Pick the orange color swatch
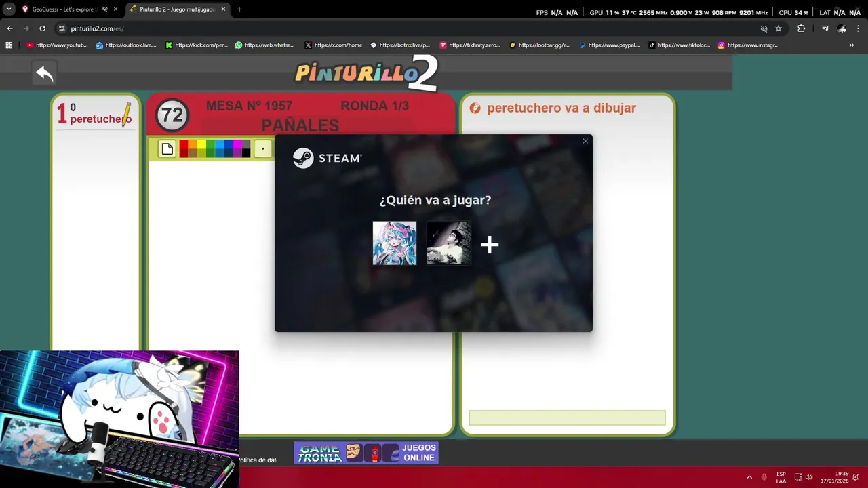The image size is (868, 488). click(193, 144)
